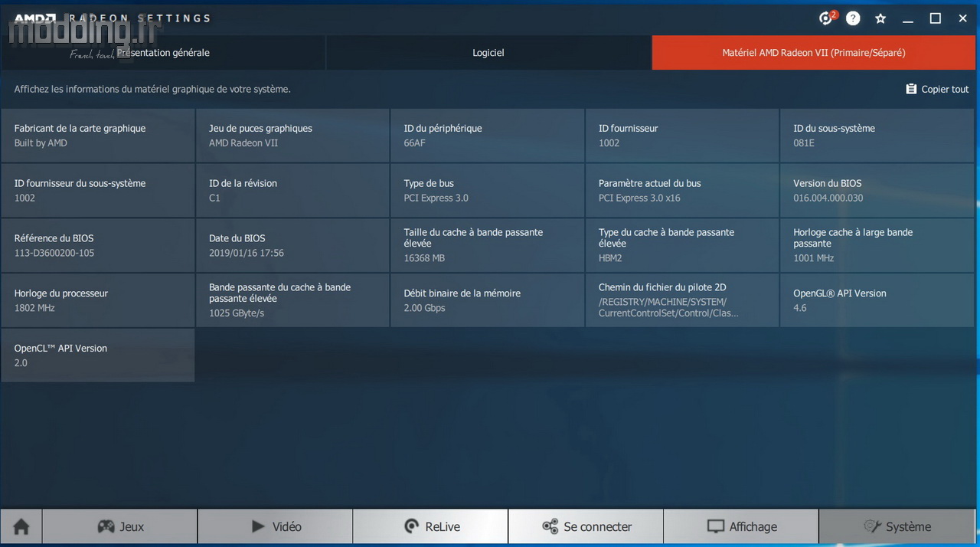Click the OpenCL API Version heading

click(x=60, y=349)
